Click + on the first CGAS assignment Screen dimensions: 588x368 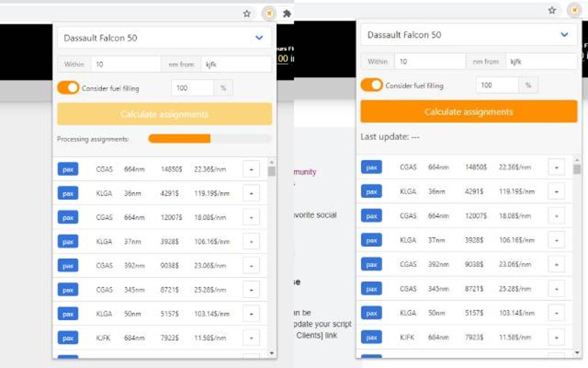251,169
